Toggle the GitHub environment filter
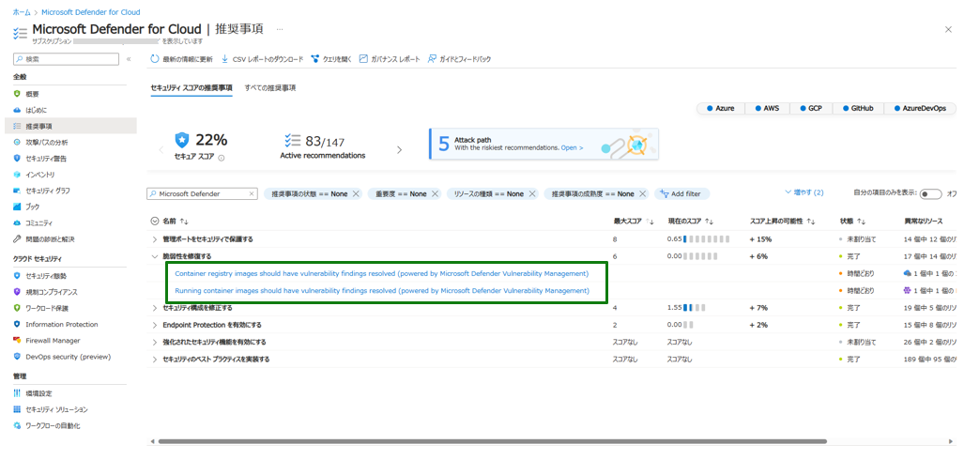 856,108
